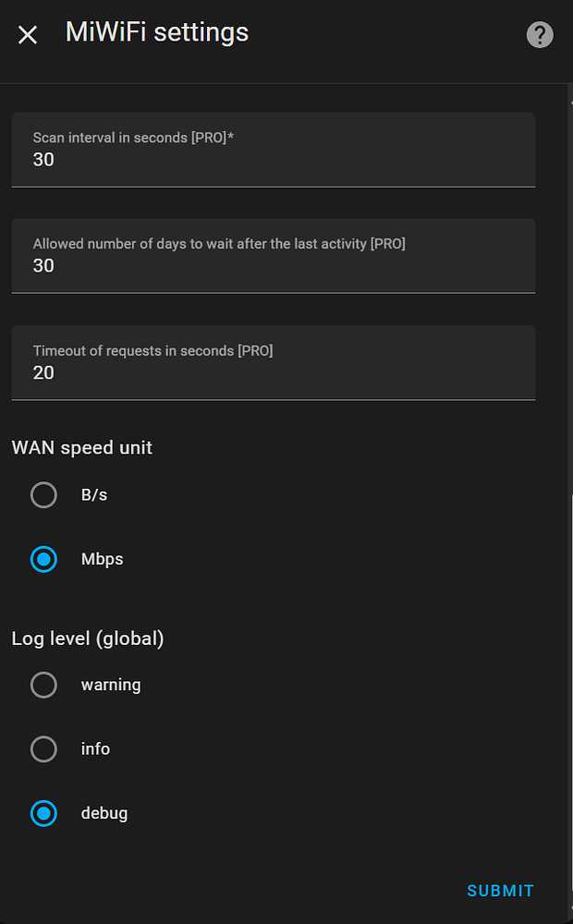Screen dimensions: 573x924
Task: Set log level to debug
Action: [43, 813]
